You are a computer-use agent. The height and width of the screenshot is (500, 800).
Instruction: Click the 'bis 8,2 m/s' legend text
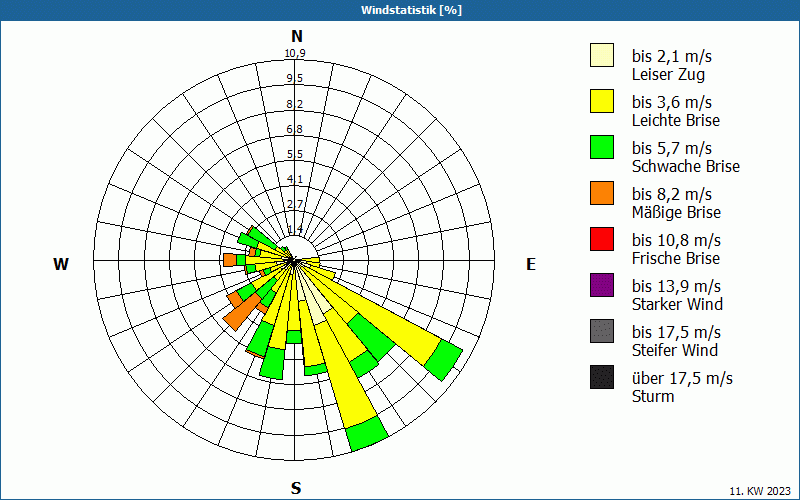point(671,194)
